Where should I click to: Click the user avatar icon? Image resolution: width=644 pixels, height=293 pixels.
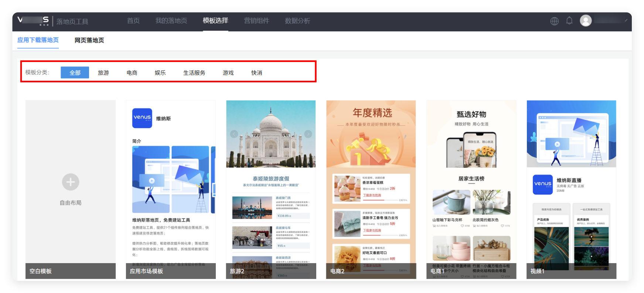click(x=586, y=21)
